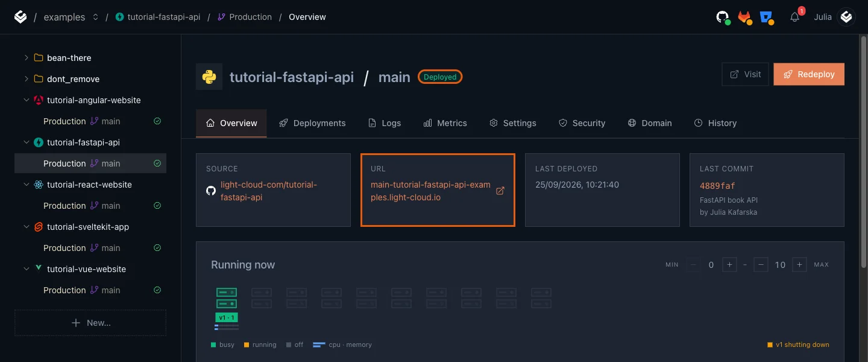
Task: Click the v1 · 1 instance label
Action: [227, 317]
